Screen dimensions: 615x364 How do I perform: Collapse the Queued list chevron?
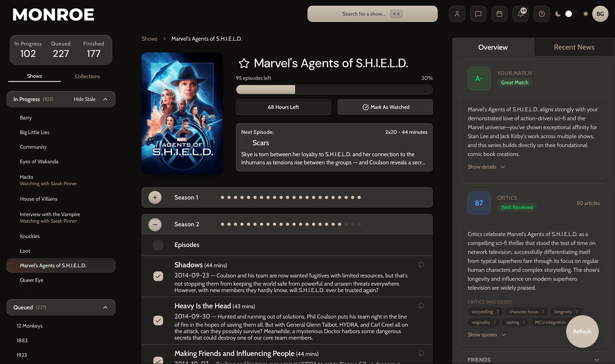(105, 307)
